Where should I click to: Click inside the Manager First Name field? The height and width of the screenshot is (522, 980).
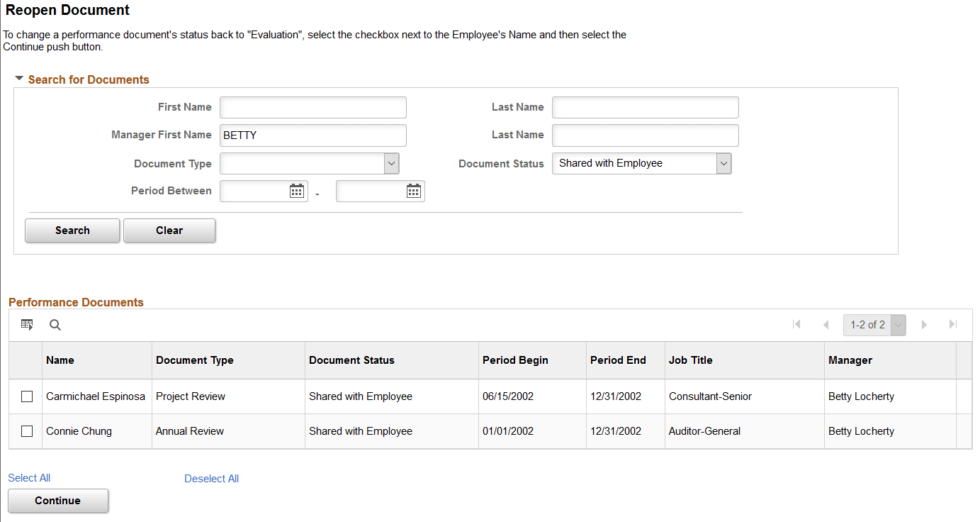point(312,135)
